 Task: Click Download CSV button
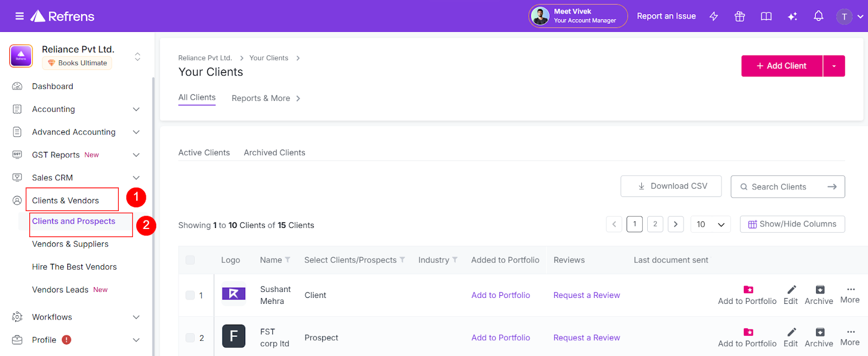point(671,186)
